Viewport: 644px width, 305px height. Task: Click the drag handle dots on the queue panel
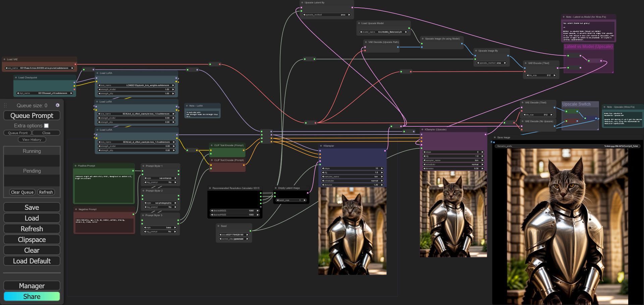tap(5, 105)
